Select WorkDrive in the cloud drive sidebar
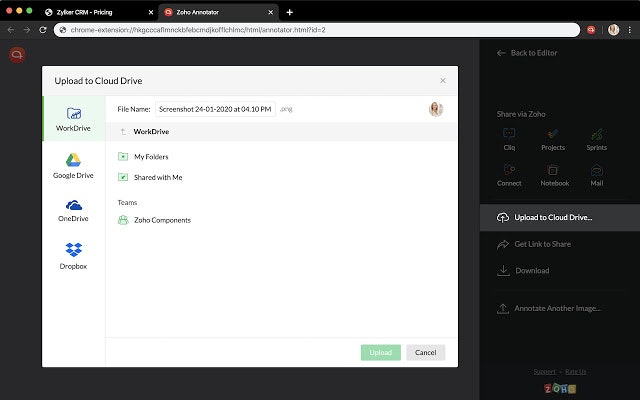This screenshot has height=400, width=640. click(74, 119)
